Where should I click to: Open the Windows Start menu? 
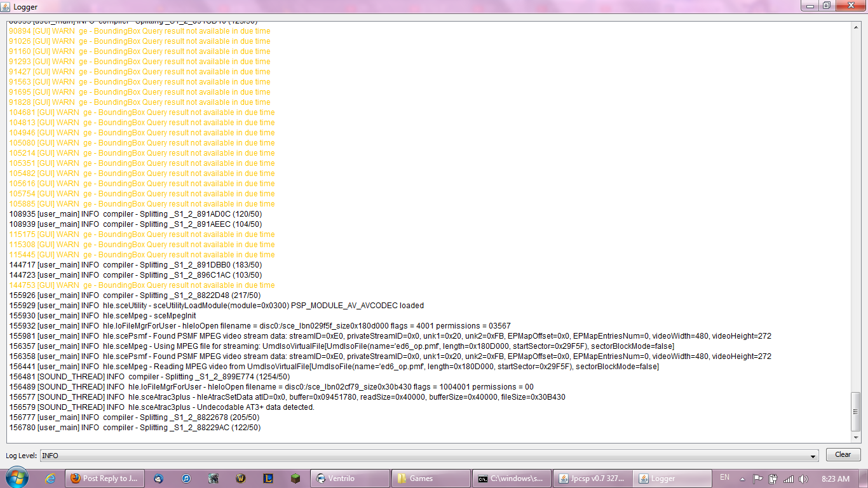pos(17,478)
